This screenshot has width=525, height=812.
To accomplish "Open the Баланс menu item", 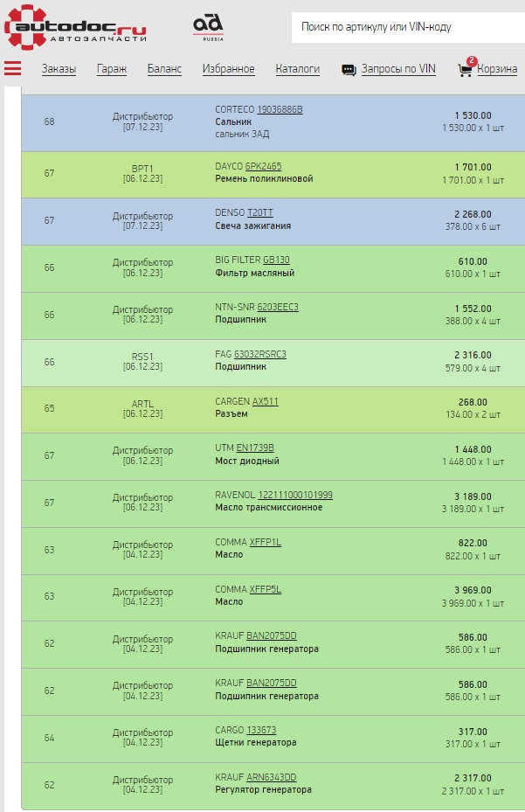I will tap(164, 69).
